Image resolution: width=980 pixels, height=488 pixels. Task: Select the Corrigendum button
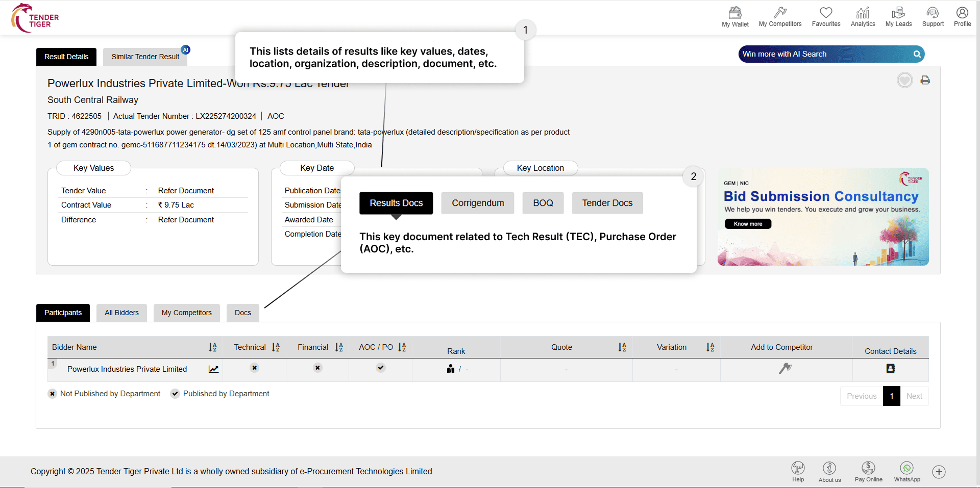pos(478,203)
